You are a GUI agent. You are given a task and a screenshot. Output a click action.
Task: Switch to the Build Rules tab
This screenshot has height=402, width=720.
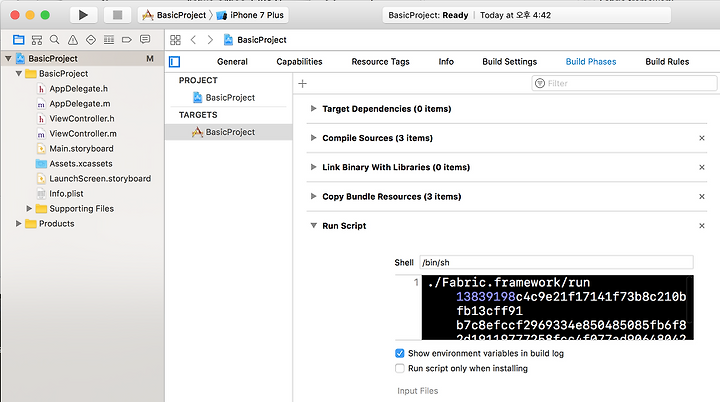point(667,62)
